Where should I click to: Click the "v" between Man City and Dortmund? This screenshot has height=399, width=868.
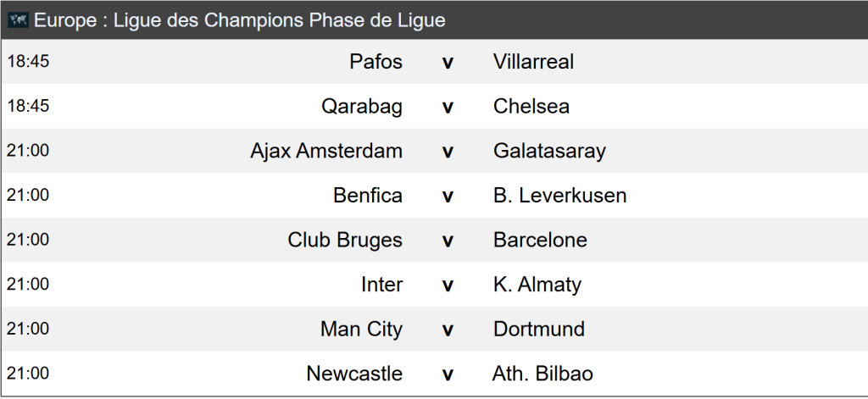tap(448, 330)
